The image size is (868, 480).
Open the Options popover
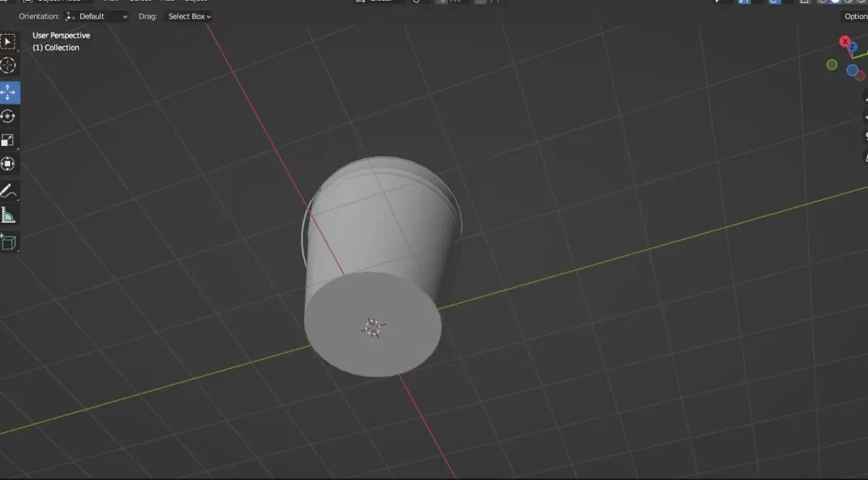856,16
